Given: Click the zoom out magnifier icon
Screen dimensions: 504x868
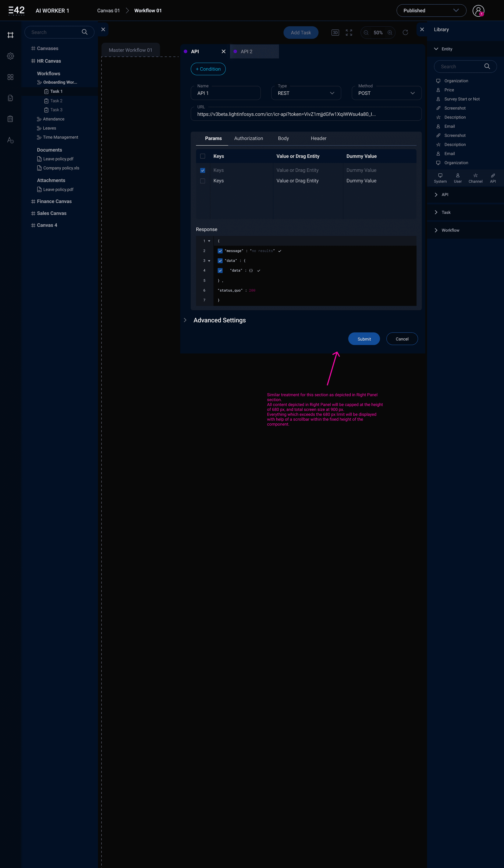Looking at the screenshot, I should pyautogui.click(x=366, y=33).
